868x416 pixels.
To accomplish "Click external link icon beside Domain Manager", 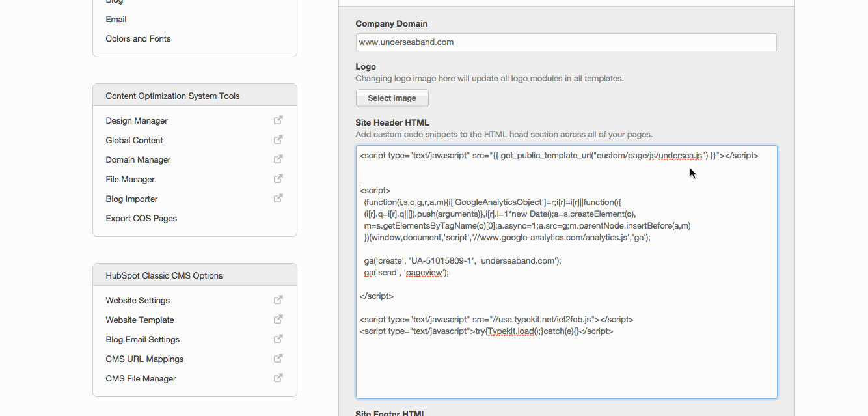I will (278, 159).
